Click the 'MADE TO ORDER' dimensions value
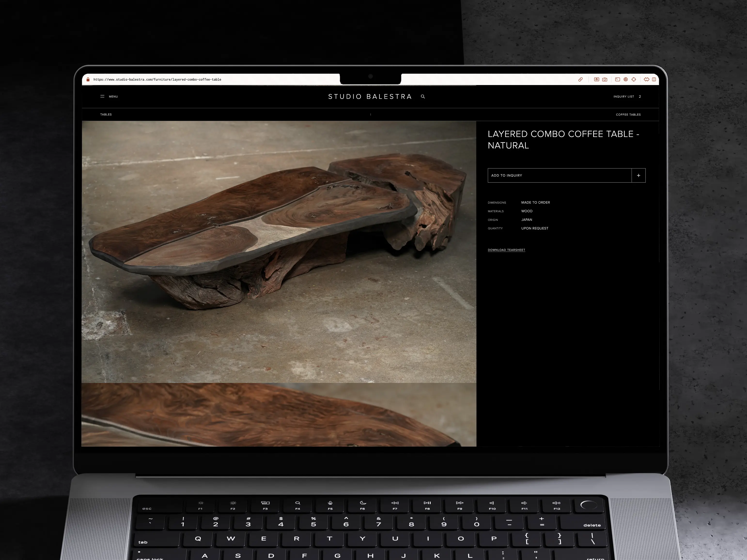The image size is (747, 560). tap(536, 203)
